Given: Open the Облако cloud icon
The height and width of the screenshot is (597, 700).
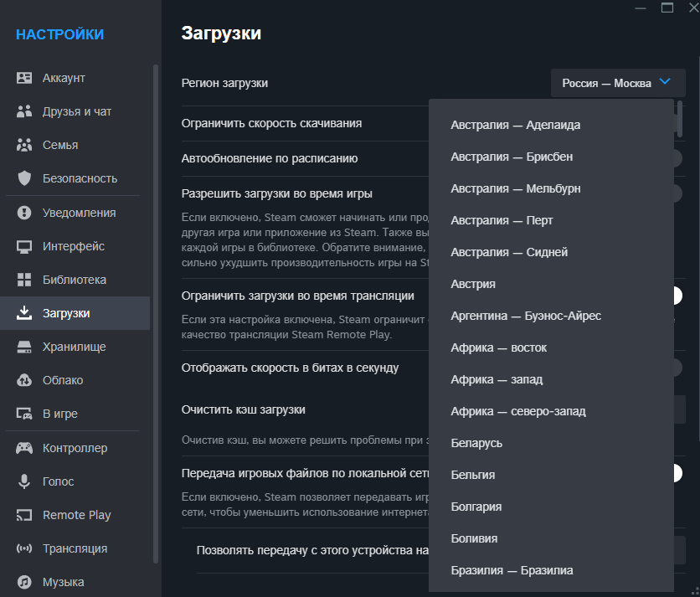Looking at the screenshot, I should (24, 380).
